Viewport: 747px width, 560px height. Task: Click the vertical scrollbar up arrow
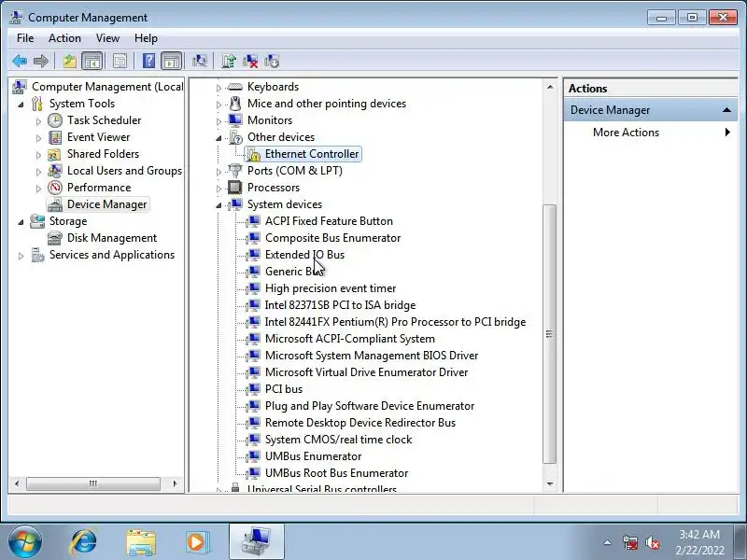(x=550, y=87)
